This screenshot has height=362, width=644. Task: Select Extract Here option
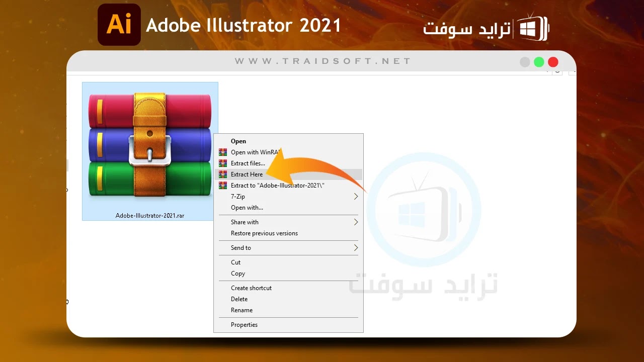tap(288, 174)
